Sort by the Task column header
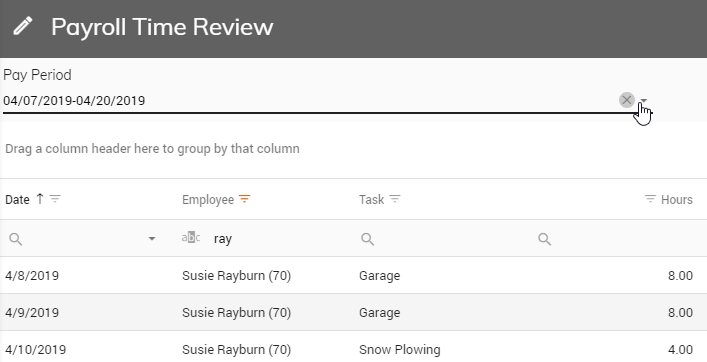This screenshot has width=707, height=362. 372,200
